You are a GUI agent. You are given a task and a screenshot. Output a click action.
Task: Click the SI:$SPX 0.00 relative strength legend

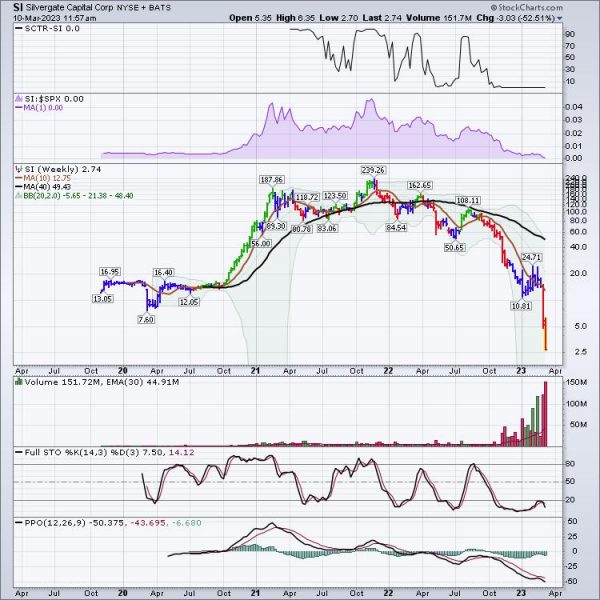coord(54,99)
